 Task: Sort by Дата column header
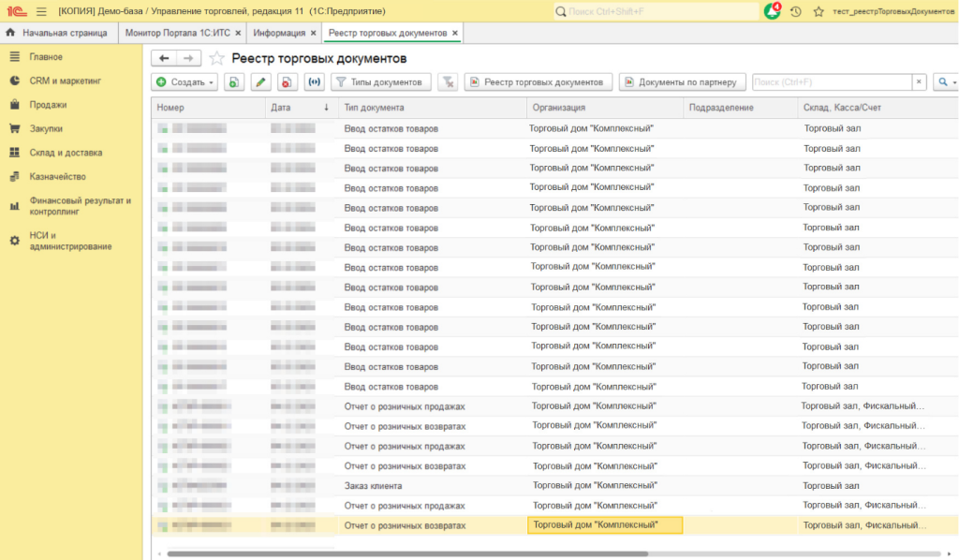(300, 108)
